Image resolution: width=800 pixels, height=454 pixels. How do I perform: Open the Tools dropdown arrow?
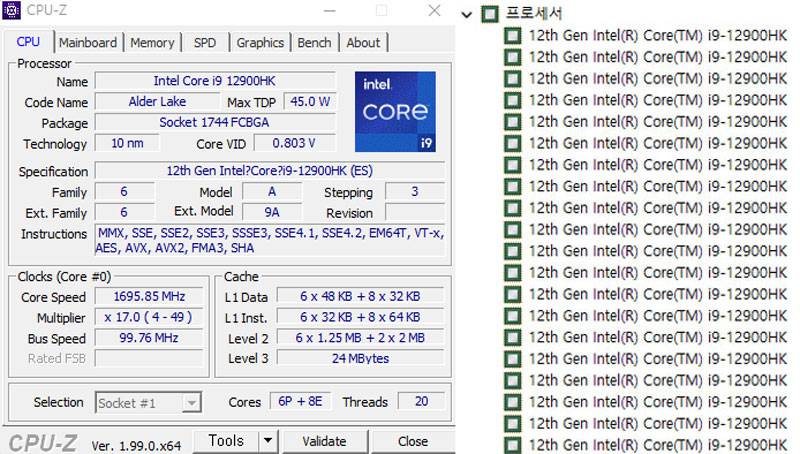(x=268, y=441)
